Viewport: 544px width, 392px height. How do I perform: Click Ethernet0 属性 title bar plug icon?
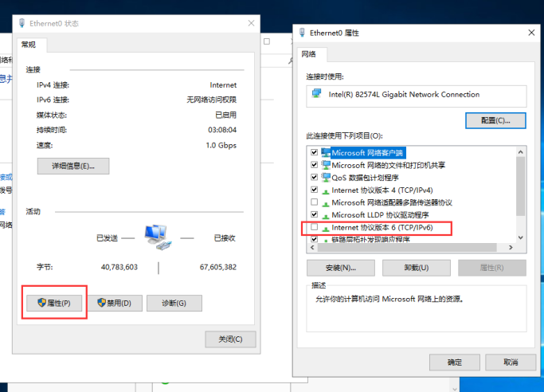point(302,33)
